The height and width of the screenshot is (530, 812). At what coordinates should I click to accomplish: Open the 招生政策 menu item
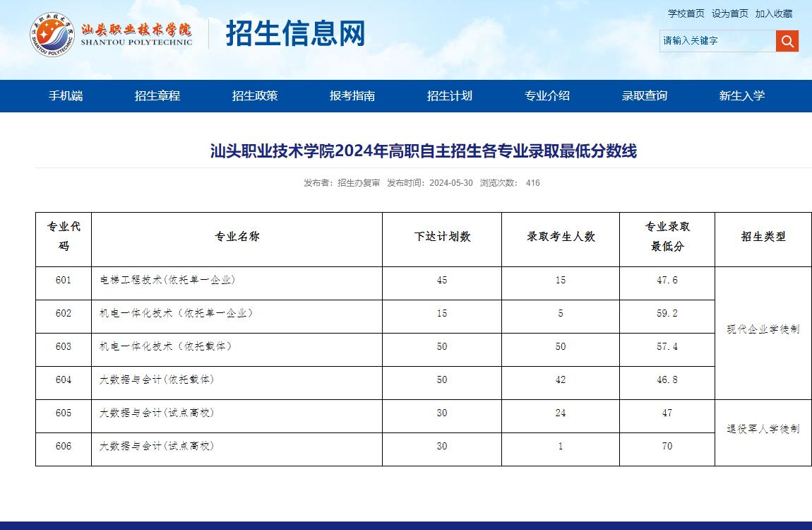pyautogui.click(x=255, y=96)
